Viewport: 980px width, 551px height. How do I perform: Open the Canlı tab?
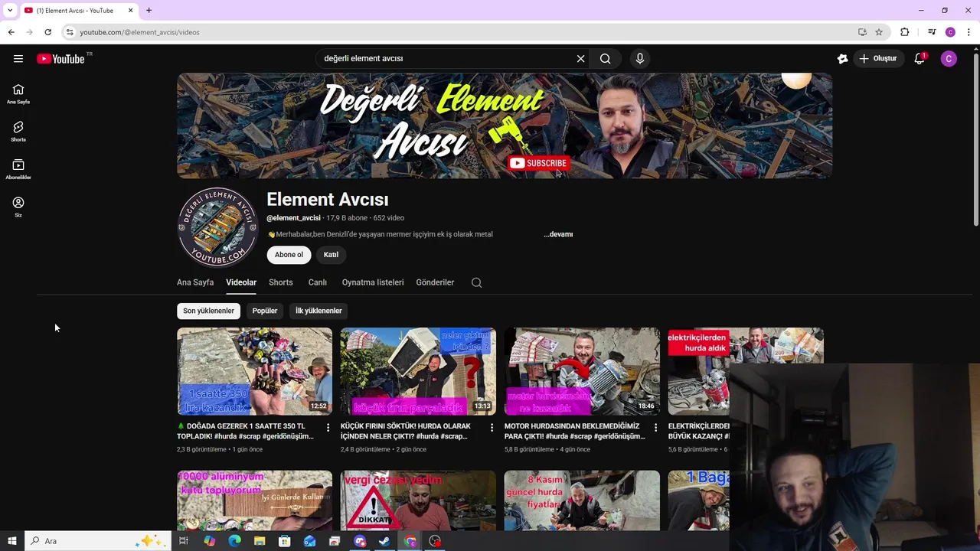point(318,282)
